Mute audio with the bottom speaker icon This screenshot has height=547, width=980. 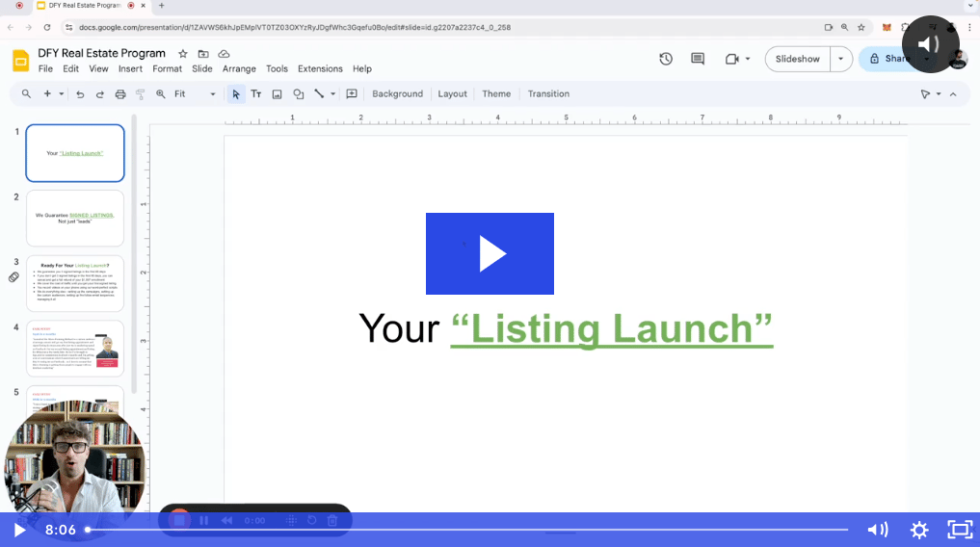(877, 530)
